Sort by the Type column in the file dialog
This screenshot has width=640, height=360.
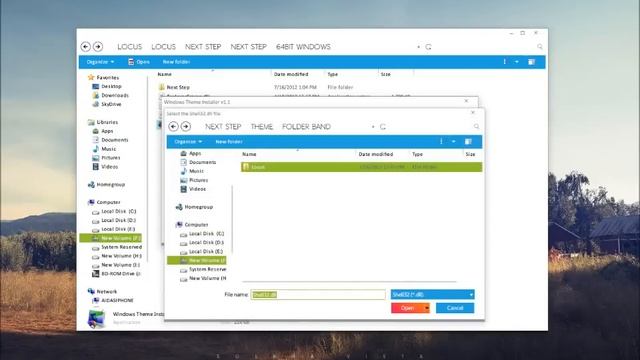[417, 154]
